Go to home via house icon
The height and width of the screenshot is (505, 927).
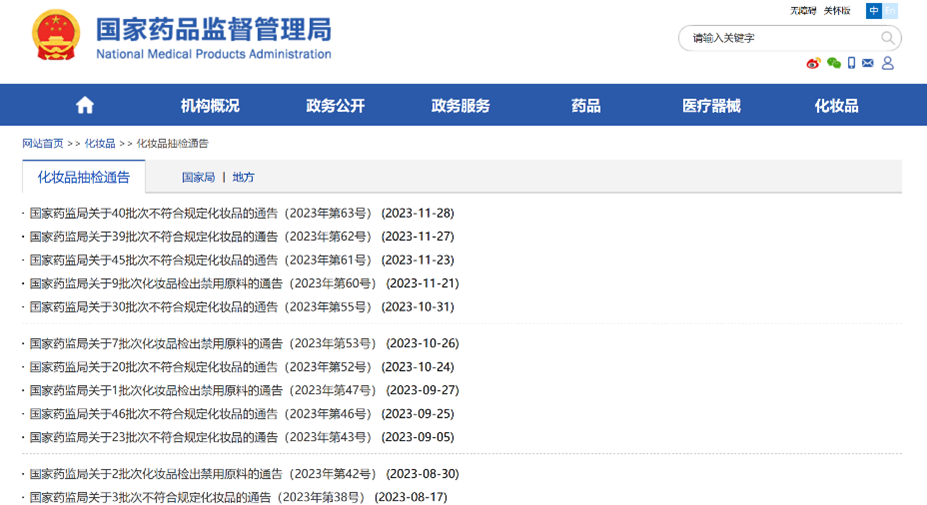85,105
